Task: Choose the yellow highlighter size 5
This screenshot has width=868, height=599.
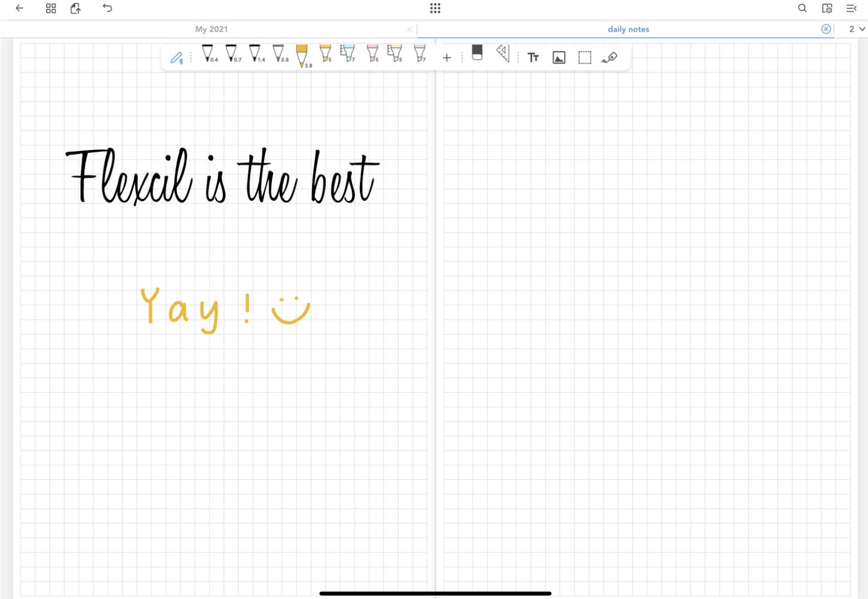Action: pos(325,54)
